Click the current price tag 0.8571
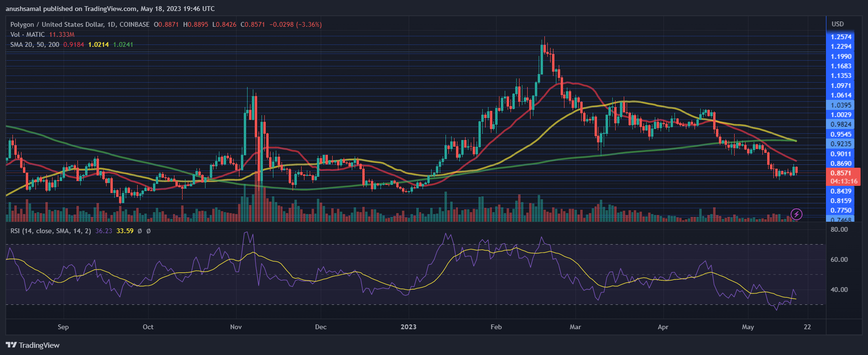The image size is (868, 355). [x=841, y=173]
